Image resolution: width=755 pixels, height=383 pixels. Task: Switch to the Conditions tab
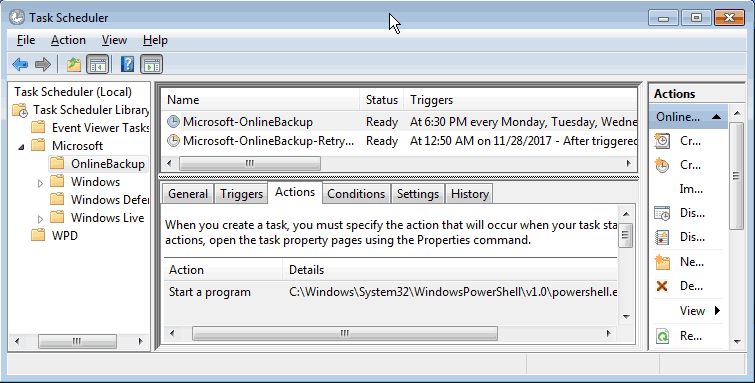coord(356,194)
